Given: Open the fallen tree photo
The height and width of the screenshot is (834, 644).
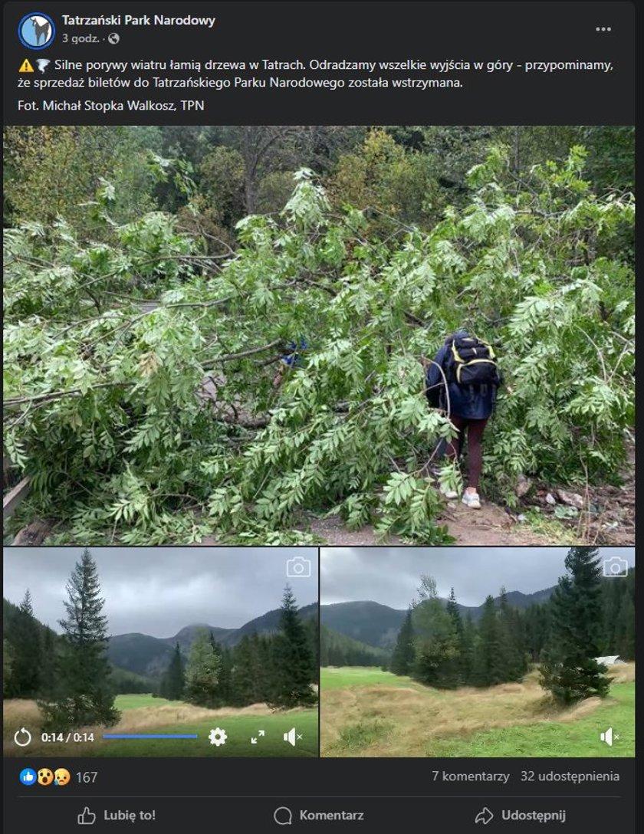Looking at the screenshot, I should click(319, 336).
